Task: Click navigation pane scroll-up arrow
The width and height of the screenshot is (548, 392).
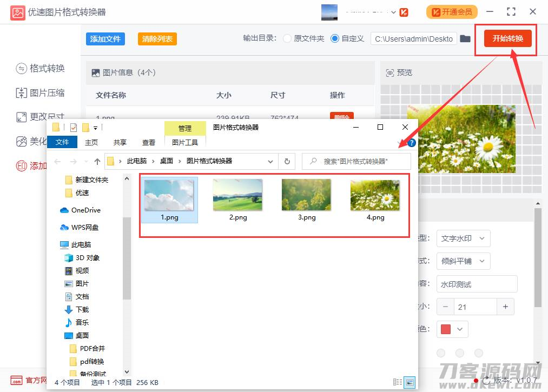Action: pyautogui.click(x=127, y=178)
